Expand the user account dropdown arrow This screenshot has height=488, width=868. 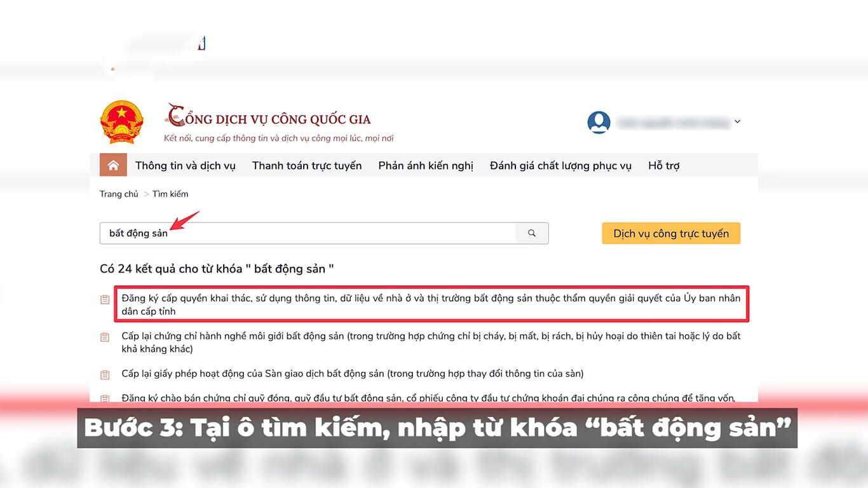tap(737, 121)
